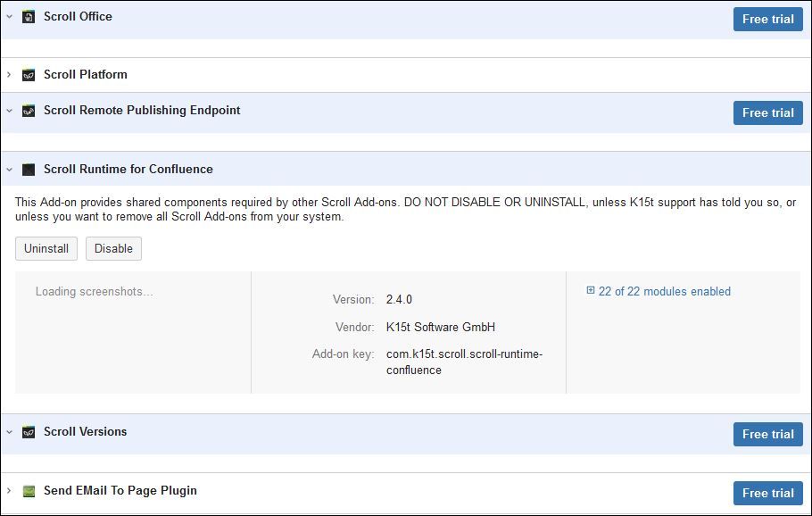
Task: Select the Scroll Remote Publishing Endpoint title
Action: (x=142, y=111)
